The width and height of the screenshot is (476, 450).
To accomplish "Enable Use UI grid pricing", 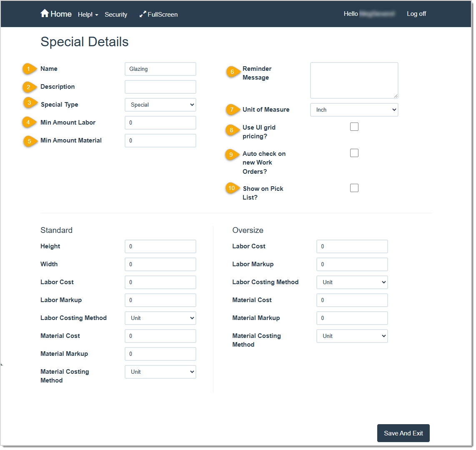I will (x=354, y=126).
